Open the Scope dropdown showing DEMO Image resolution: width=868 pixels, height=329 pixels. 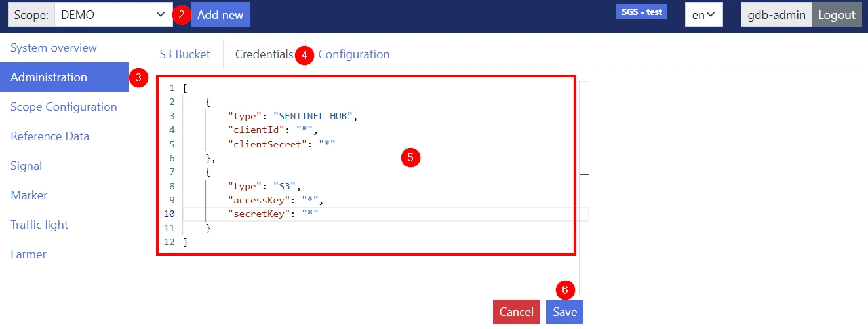(113, 14)
